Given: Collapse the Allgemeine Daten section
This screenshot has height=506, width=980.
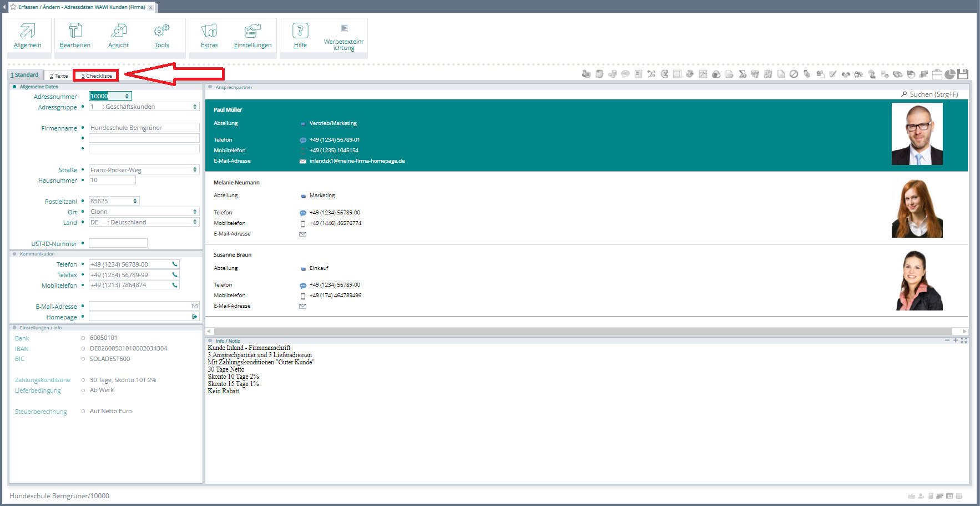Looking at the screenshot, I should tap(14, 87).
